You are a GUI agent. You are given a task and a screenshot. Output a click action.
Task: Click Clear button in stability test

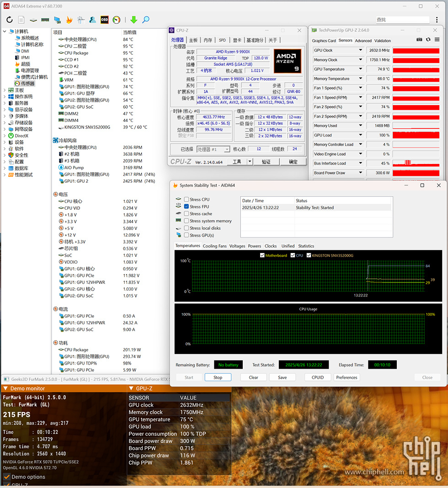point(253,377)
